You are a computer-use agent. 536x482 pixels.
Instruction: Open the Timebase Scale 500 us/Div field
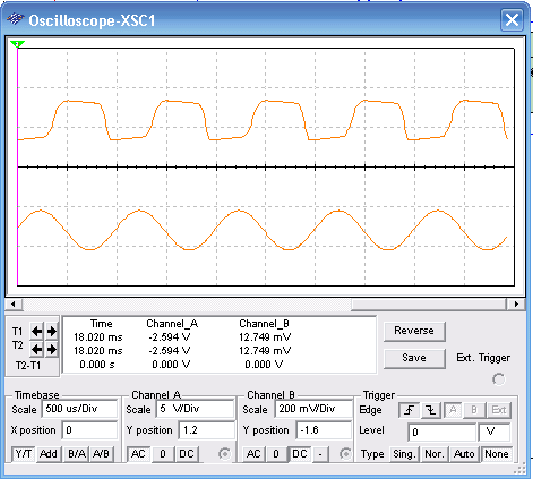(x=80, y=409)
